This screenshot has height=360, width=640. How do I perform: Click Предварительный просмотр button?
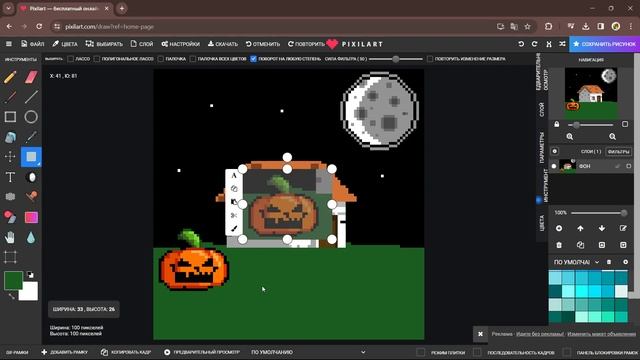tap(202, 352)
